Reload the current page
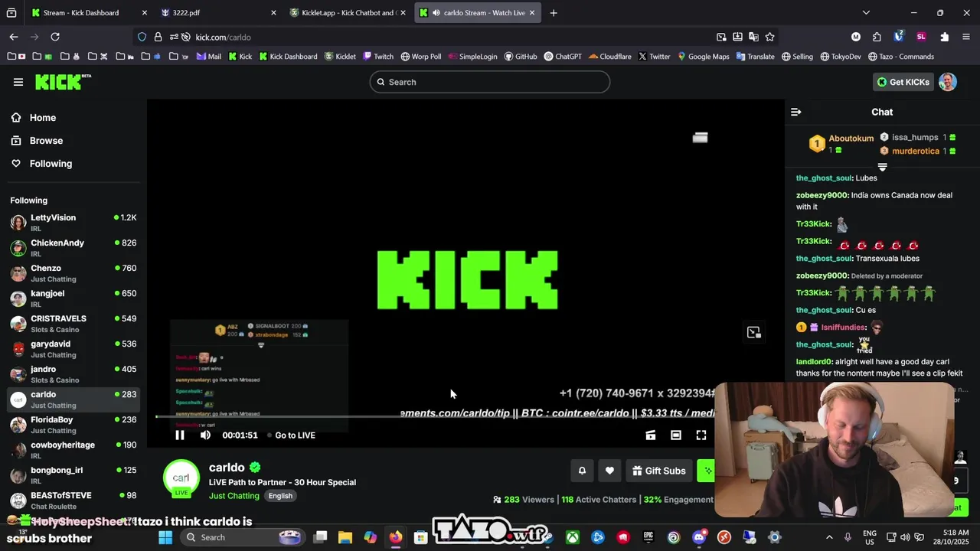Image resolution: width=980 pixels, height=551 pixels. [55, 37]
